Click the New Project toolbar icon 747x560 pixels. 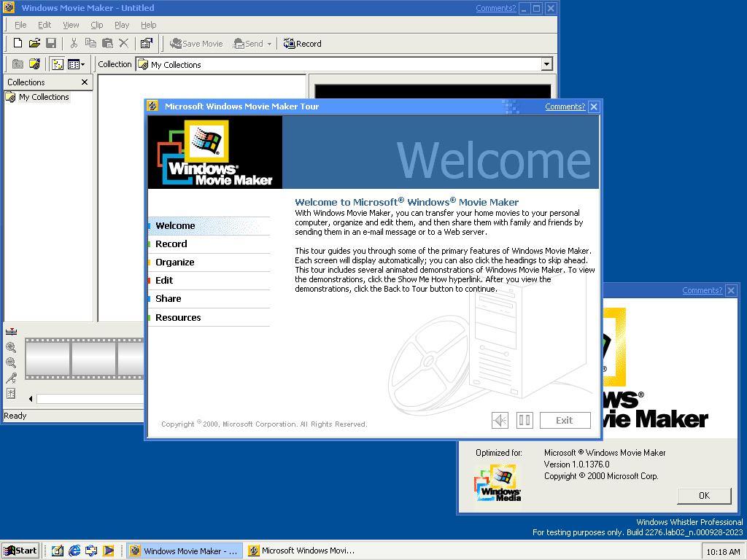(x=18, y=44)
